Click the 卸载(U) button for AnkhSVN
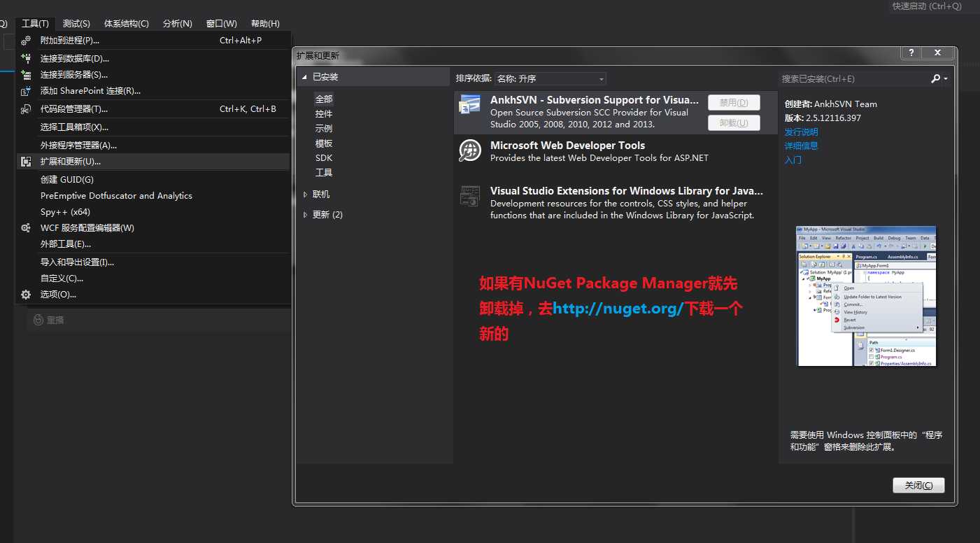980x543 pixels. [x=734, y=123]
